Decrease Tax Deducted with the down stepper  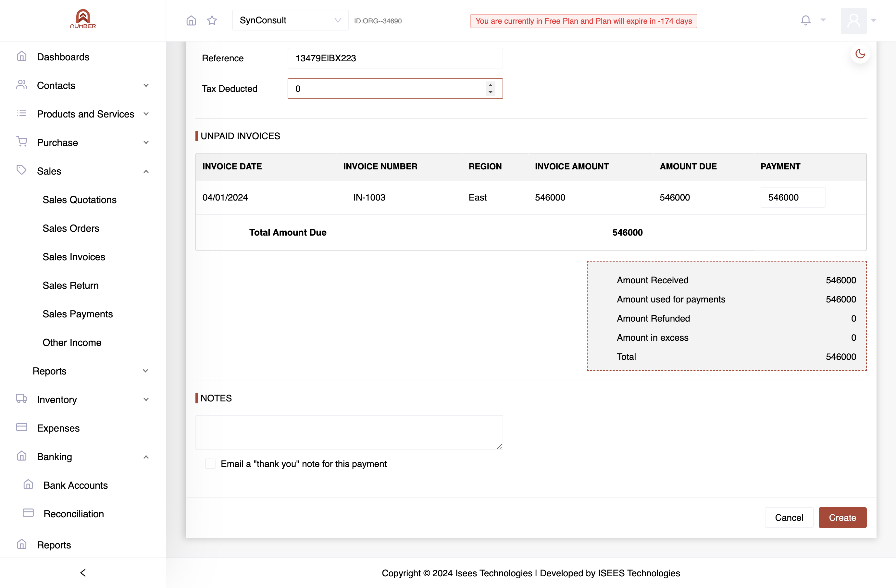point(490,92)
